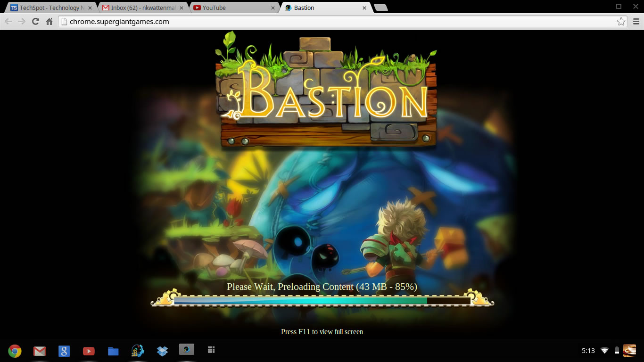Close the Bastion tab

coord(364,8)
